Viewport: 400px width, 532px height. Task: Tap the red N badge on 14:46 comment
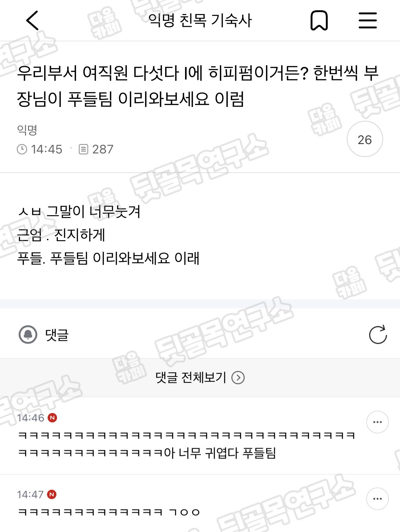(52, 418)
